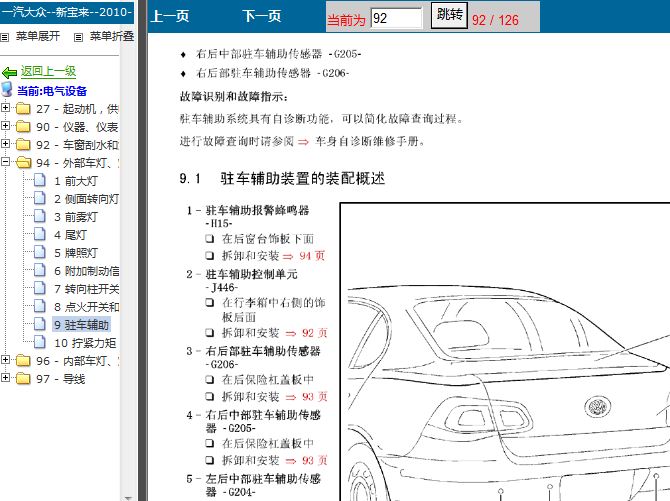Open page 3 前雾灯
Screen dimensions: 670x501
(x=76, y=217)
